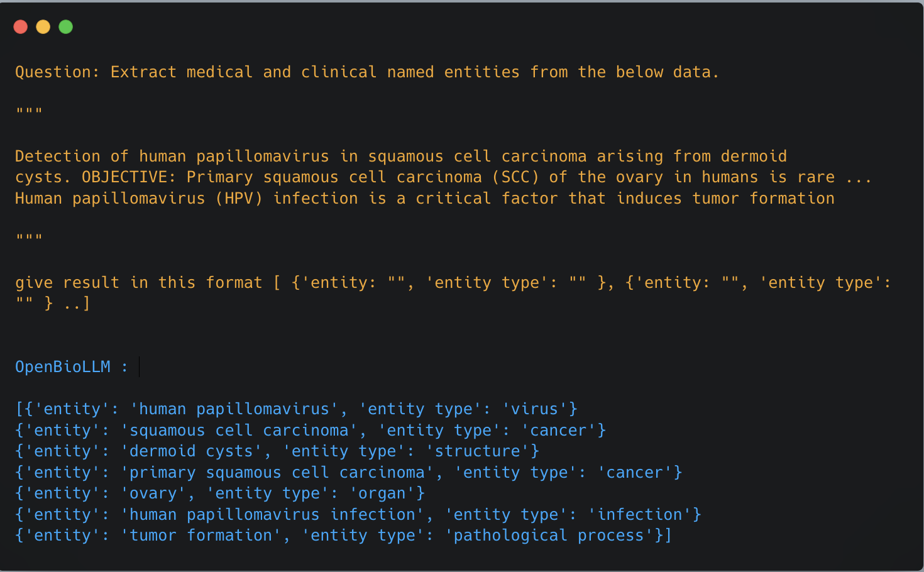Click the 'structure' entity type value
The width and height of the screenshot is (924, 572).
tap(478, 451)
